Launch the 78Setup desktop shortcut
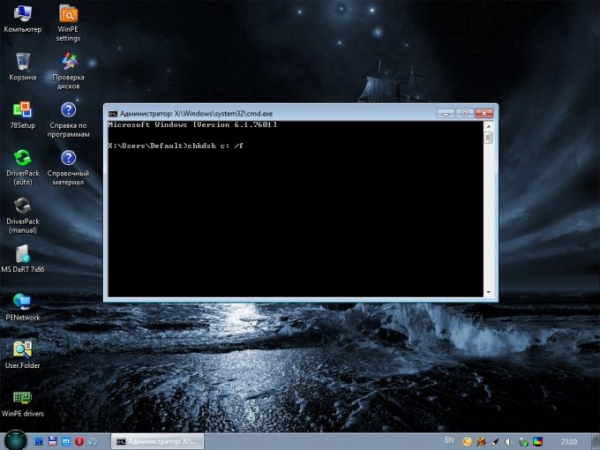Screen dimensions: 600x450 [x=22, y=110]
